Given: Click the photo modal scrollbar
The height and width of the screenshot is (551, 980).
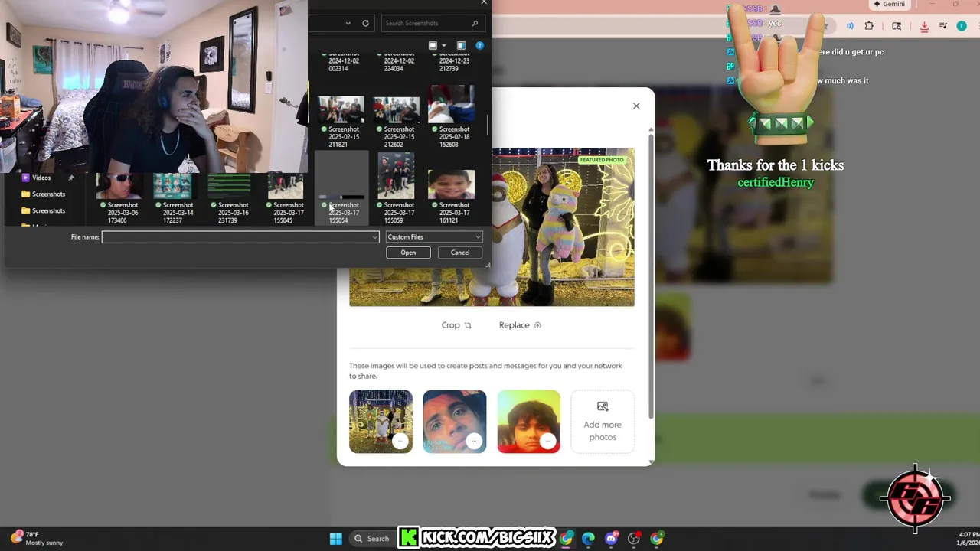Looking at the screenshot, I should pos(651,275).
